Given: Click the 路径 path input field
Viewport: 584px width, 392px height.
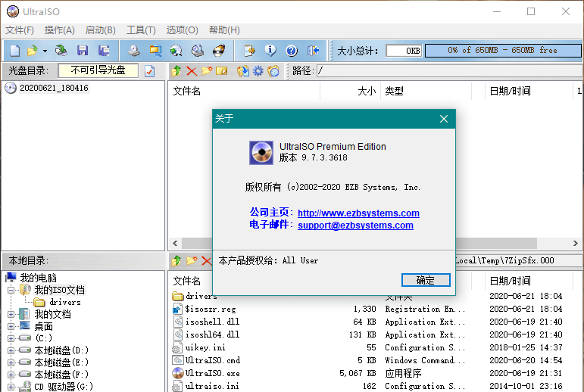Looking at the screenshot, I should click(x=449, y=70).
